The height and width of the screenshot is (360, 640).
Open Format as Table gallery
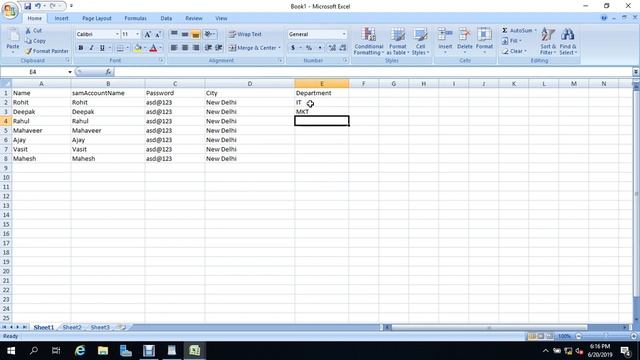pyautogui.click(x=398, y=41)
